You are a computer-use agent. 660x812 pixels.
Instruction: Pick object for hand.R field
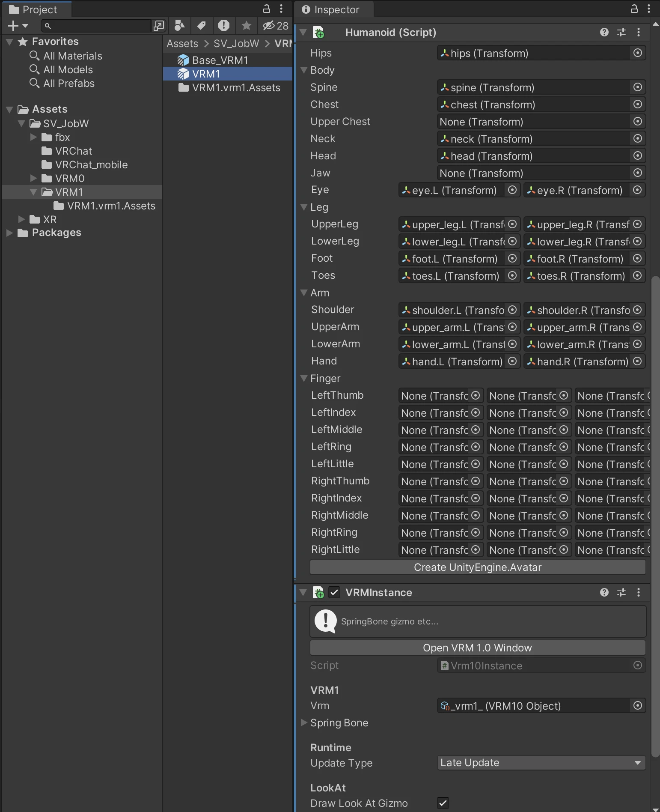(x=638, y=361)
